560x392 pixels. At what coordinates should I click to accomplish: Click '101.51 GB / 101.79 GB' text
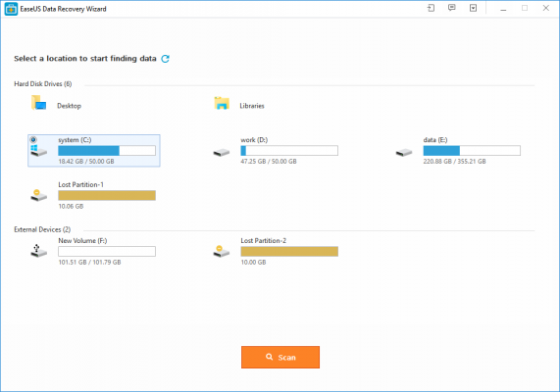point(89,262)
